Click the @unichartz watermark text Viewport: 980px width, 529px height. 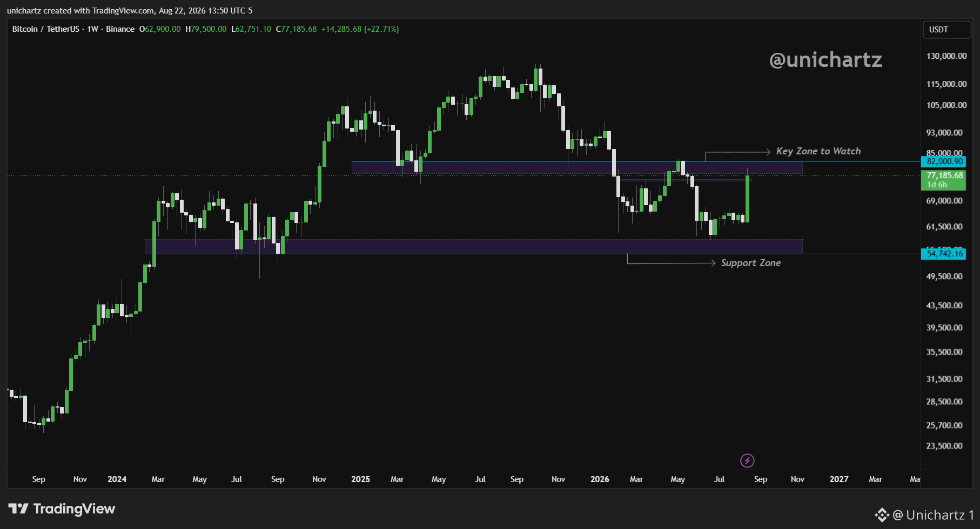point(825,59)
